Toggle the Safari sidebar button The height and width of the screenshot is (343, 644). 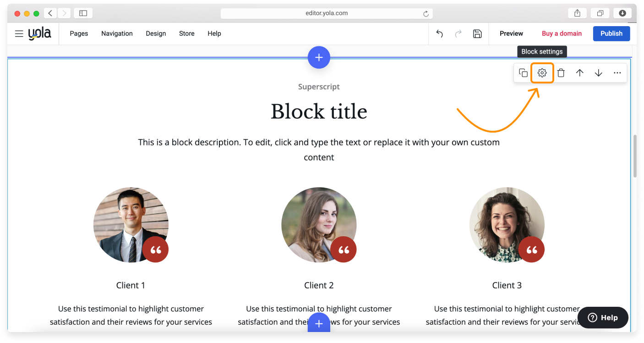click(x=83, y=13)
